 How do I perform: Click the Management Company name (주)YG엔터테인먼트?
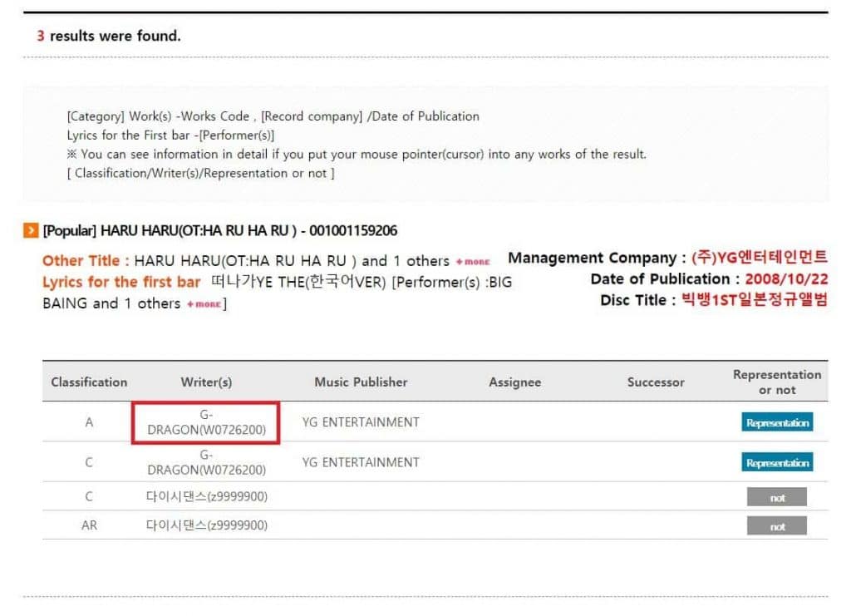tap(759, 258)
